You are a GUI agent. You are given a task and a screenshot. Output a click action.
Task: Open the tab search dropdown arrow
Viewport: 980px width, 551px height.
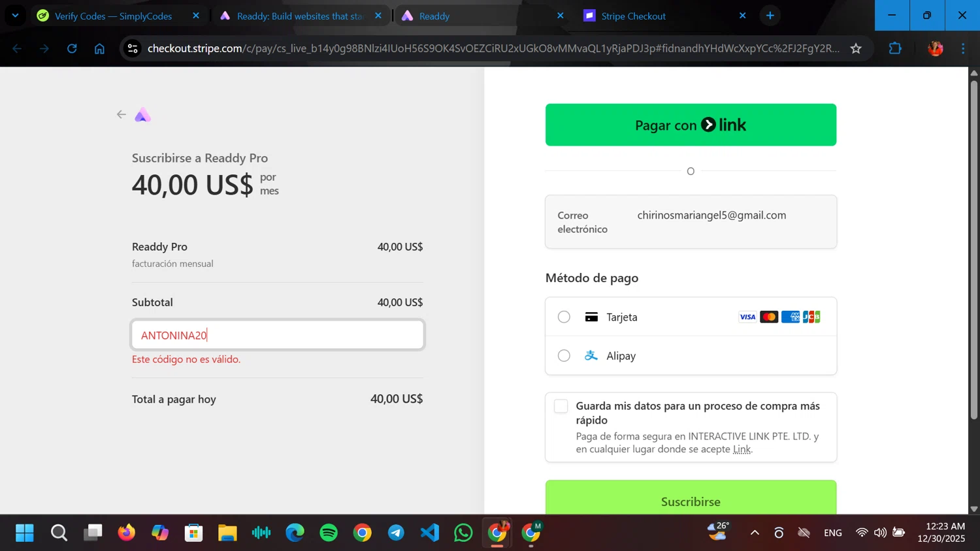coord(15,16)
